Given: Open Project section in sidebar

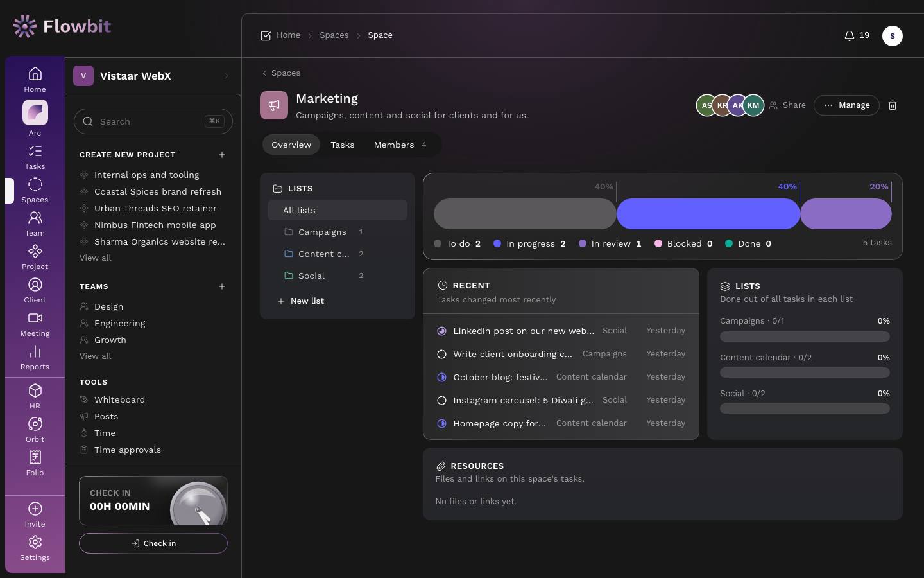Looking at the screenshot, I should [35, 258].
